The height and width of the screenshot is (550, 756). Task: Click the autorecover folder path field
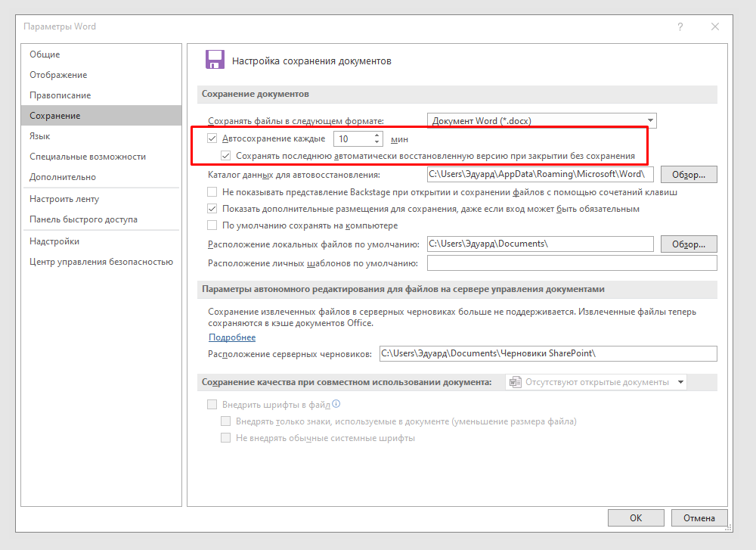pos(540,174)
